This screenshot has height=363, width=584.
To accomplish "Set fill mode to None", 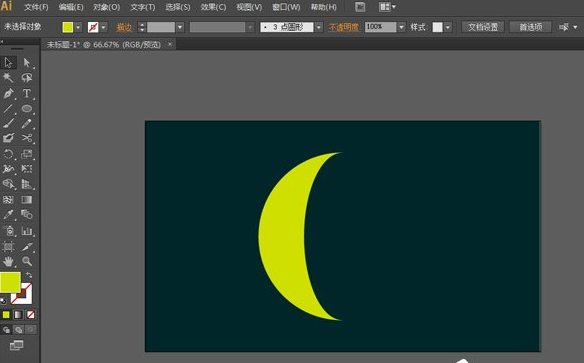I will (31, 315).
